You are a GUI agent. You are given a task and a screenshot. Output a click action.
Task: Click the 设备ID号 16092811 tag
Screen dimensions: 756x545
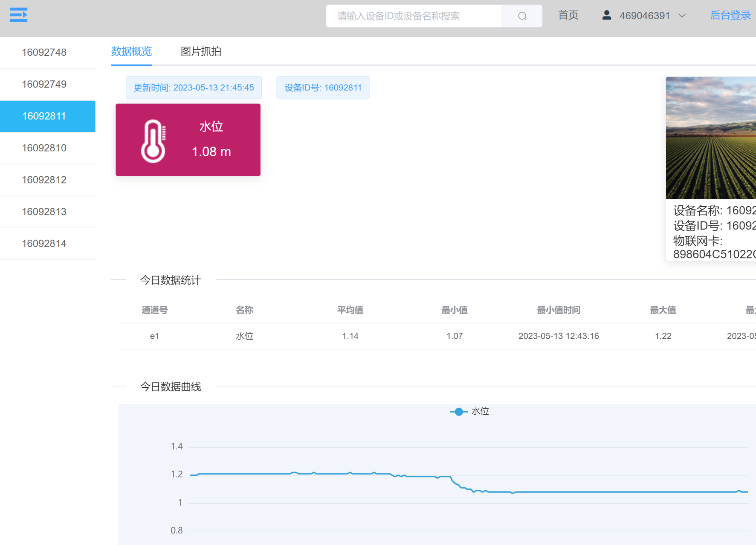click(x=323, y=88)
